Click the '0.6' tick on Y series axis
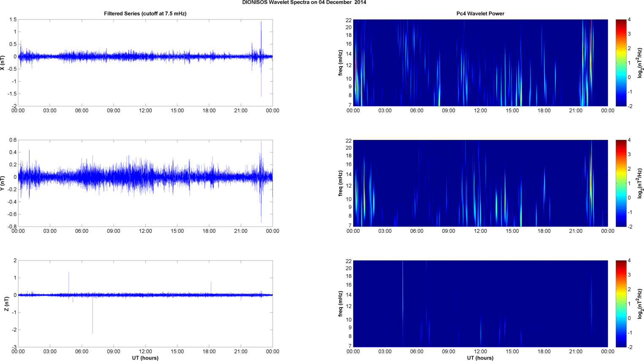Viewport: 644px width, 361px height. click(13, 140)
